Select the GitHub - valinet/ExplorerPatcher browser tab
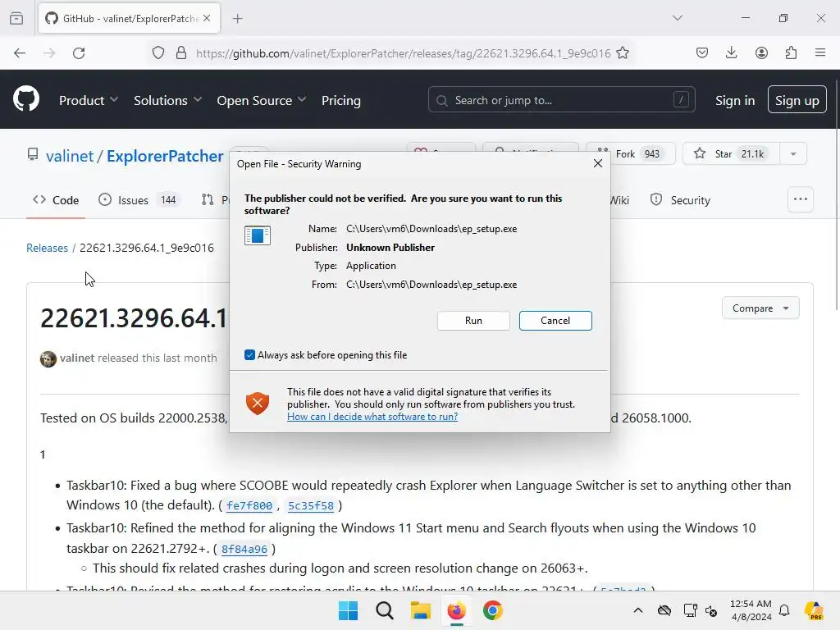 pyautogui.click(x=128, y=19)
